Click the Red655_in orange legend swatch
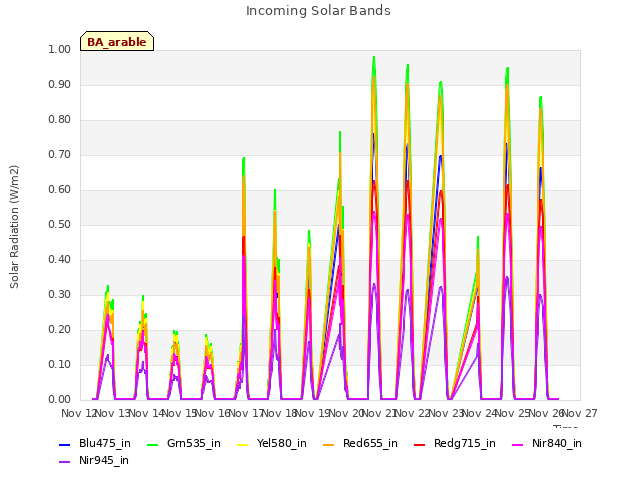 (x=329, y=444)
